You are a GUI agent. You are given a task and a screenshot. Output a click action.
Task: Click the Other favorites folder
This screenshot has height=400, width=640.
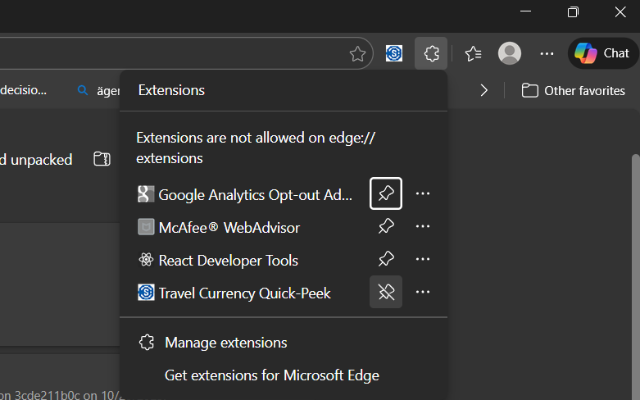tap(574, 90)
